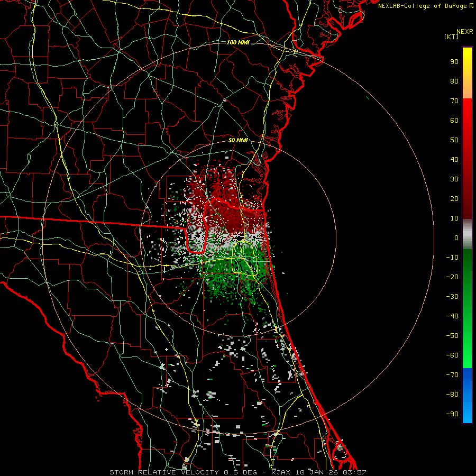Pick the yellow segment at the color bar top

pyautogui.click(x=467, y=73)
